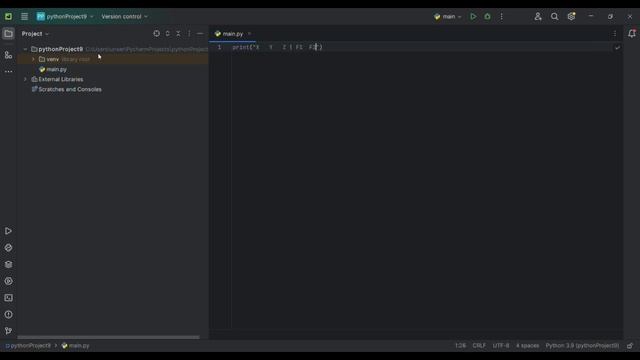Open the main run configuration dropdown
The height and width of the screenshot is (360, 640).
tap(448, 17)
